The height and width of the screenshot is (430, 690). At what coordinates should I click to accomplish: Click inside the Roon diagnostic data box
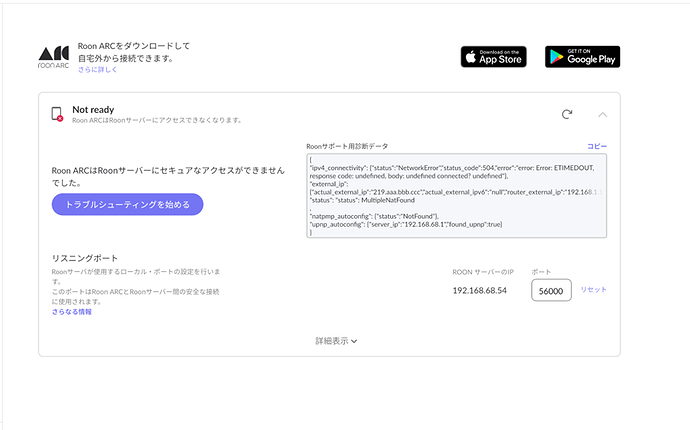[457, 196]
